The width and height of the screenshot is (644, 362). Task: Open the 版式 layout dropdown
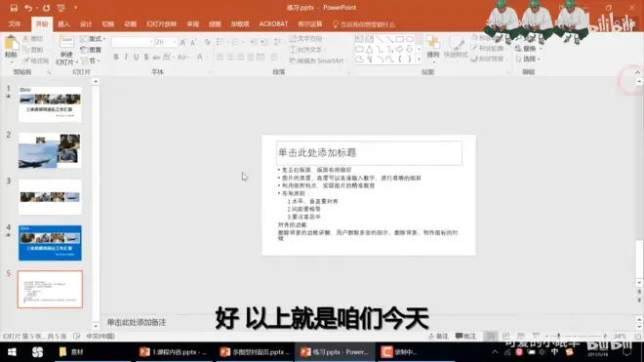(94, 39)
